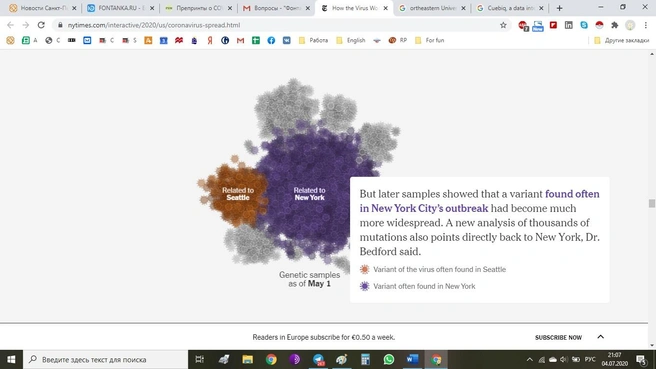Reload the page with the refresh icon
The height and width of the screenshot is (369, 656).
coord(41,25)
